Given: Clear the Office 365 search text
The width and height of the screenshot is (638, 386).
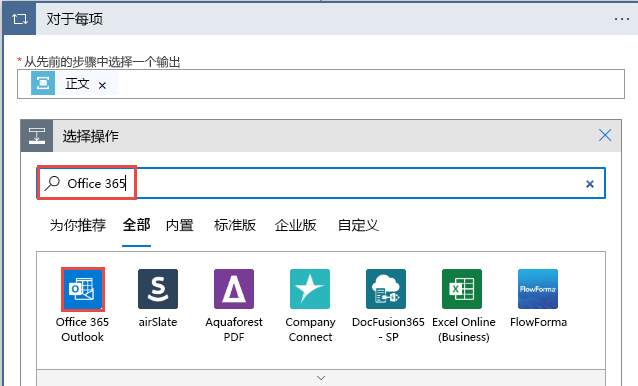Looking at the screenshot, I should click(590, 184).
